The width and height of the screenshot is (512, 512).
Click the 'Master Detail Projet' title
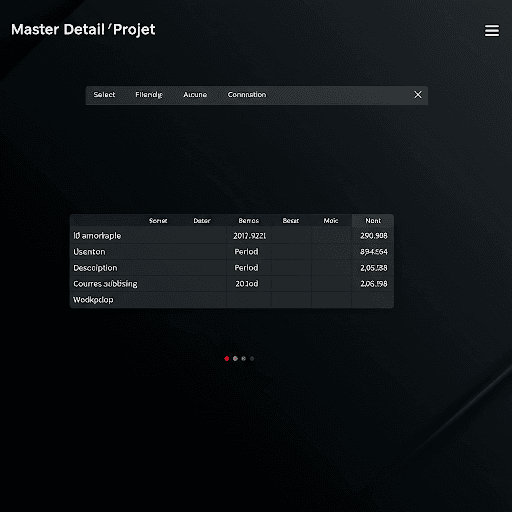coord(83,30)
